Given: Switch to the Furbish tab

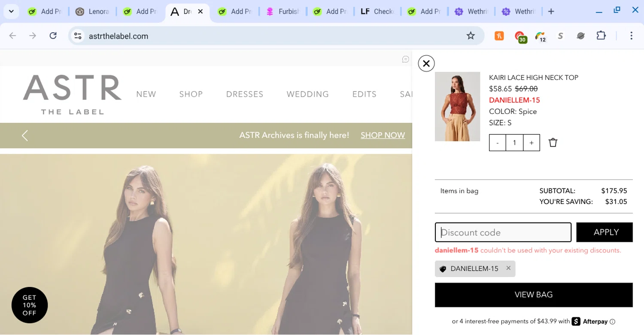Looking at the screenshot, I should point(282,12).
